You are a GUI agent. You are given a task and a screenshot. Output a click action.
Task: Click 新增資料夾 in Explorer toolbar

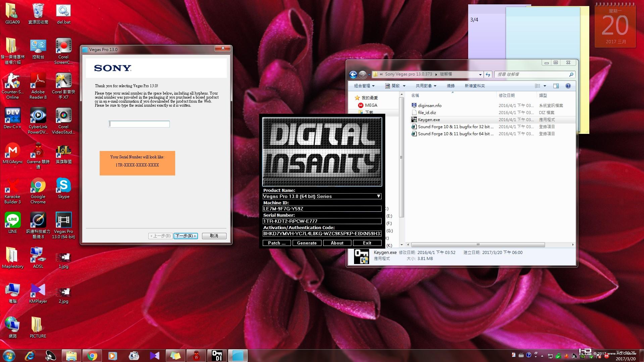tap(475, 86)
